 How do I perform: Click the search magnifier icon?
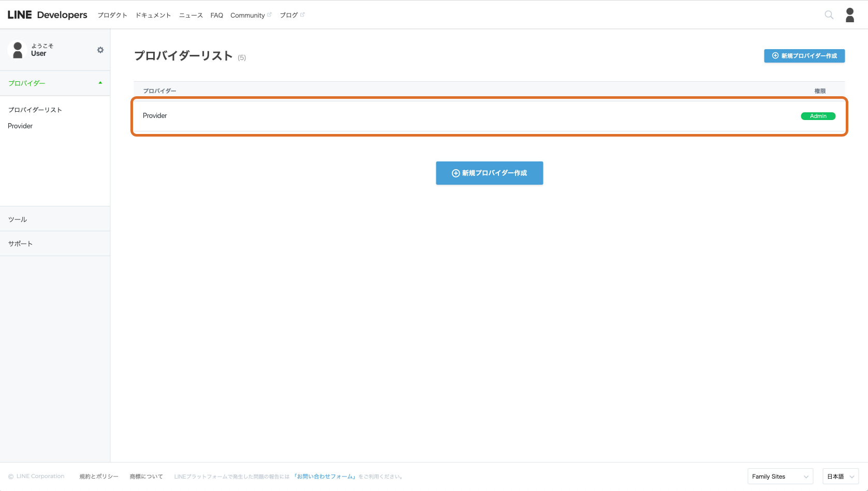(x=829, y=15)
